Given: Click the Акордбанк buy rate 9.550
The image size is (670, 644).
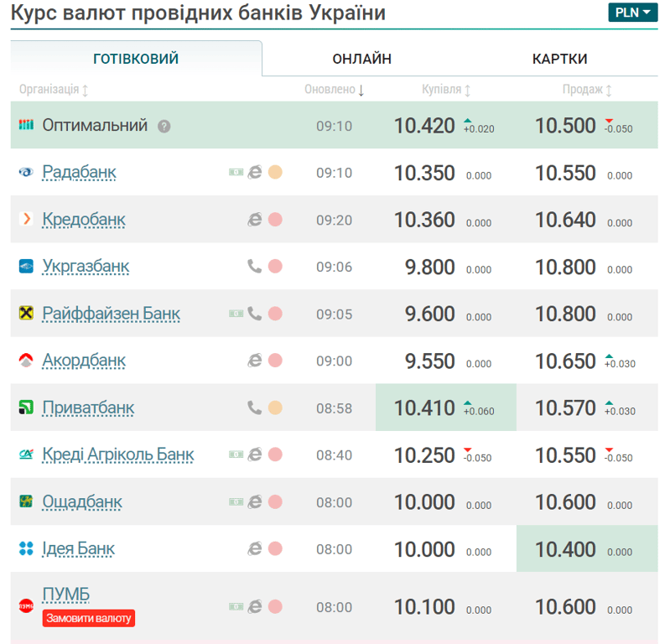Looking at the screenshot, I should pyautogui.click(x=429, y=361).
